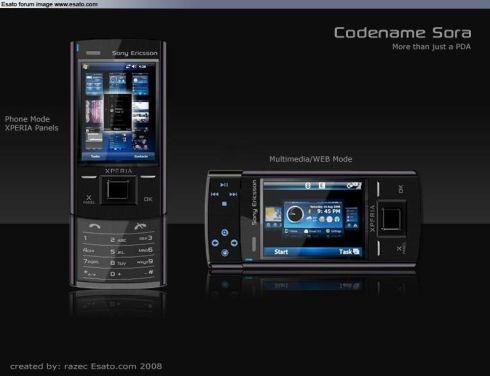This screenshot has width=490, height=376.
Task: Tap the X Panel key on the portrait phone
Action: click(89, 199)
